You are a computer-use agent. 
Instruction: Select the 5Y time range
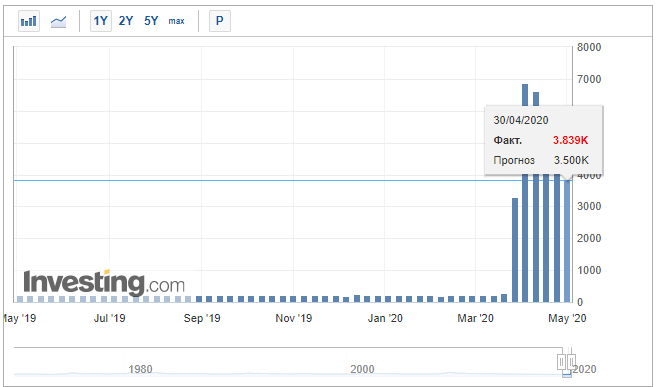point(151,21)
